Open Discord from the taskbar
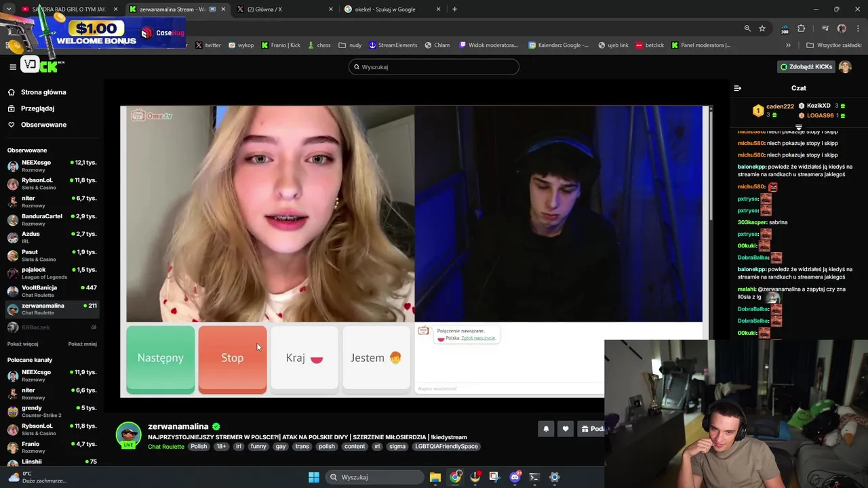This screenshot has height=488, width=868. pos(515,477)
